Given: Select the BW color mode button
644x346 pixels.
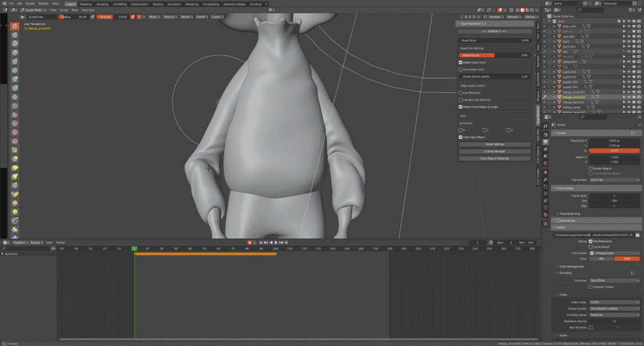Looking at the screenshot, I should tap(601, 259).
